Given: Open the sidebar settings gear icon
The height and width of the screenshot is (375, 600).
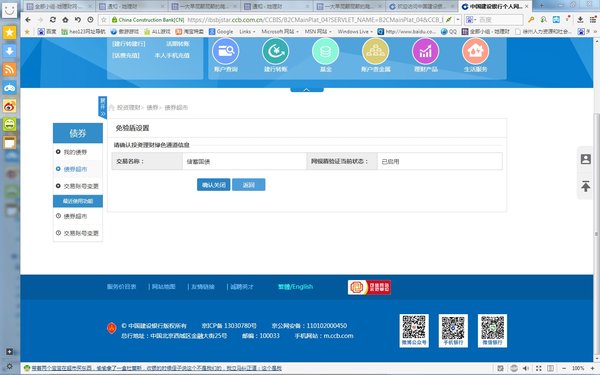Looking at the screenshot, I should [10, 366].
